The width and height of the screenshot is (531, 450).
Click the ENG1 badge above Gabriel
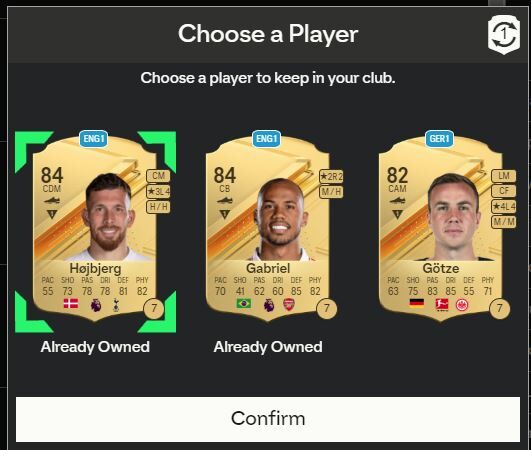267,139
